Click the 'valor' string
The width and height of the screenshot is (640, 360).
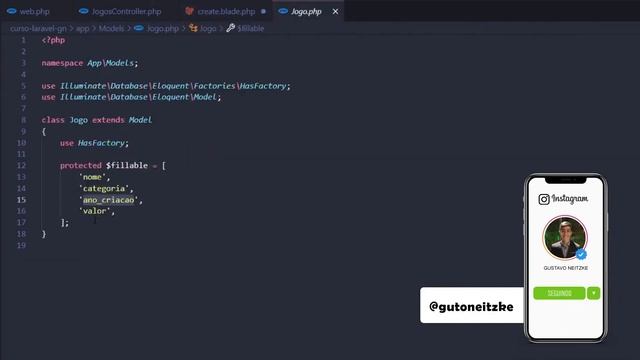[x=95, y=211]
